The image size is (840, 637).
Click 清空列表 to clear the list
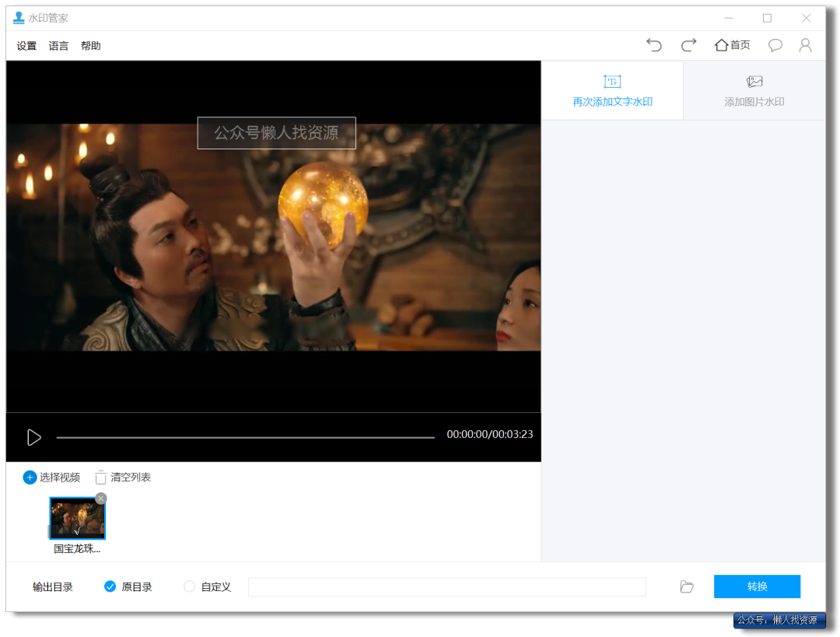point(123,477)
